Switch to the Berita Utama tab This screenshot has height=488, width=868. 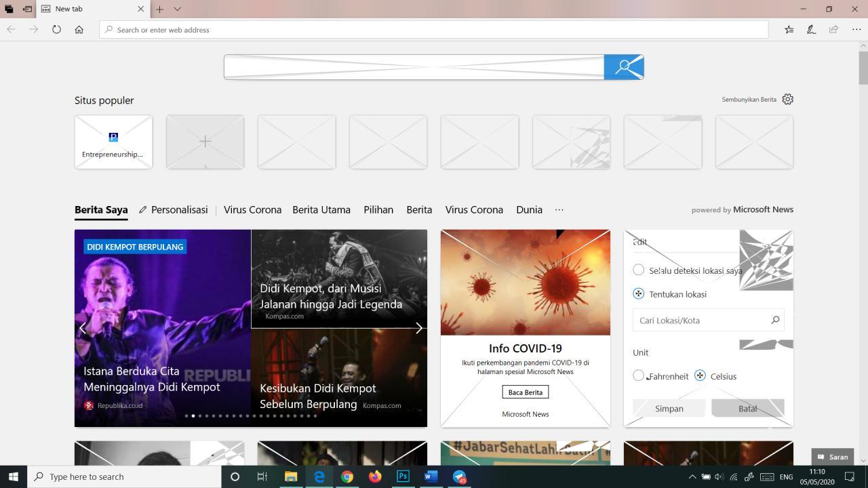(321, 209)
